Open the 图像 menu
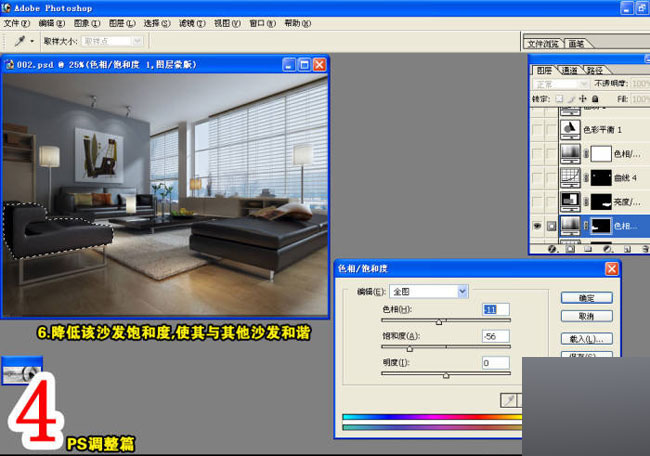Image resolution: width=650 pixels, height=456 pixels. pos(87,23)
